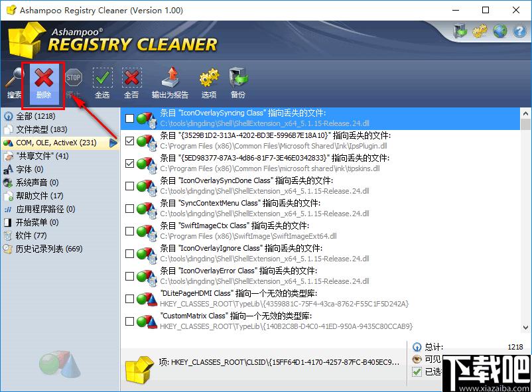Check the SwiftImageCtx Class entry
Viewport: 532px width, 392px height.
(x=129, y=231)
